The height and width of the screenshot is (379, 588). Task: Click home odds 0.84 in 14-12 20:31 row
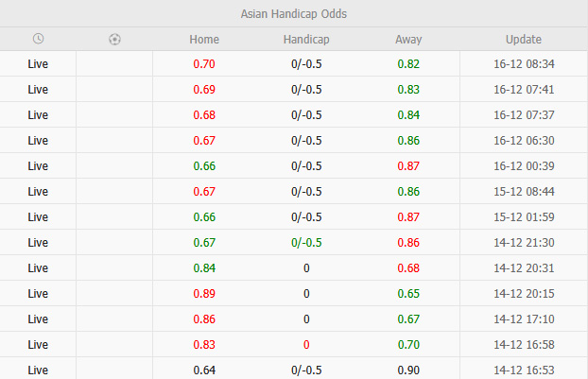pyautogui.click(x=204, y=268)
